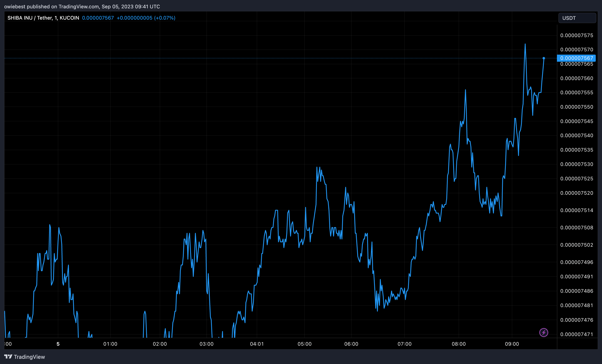Click the bold 5 date label on time axis
The height and width of the screenshot is (364, 602).
(x=58, y=344)
